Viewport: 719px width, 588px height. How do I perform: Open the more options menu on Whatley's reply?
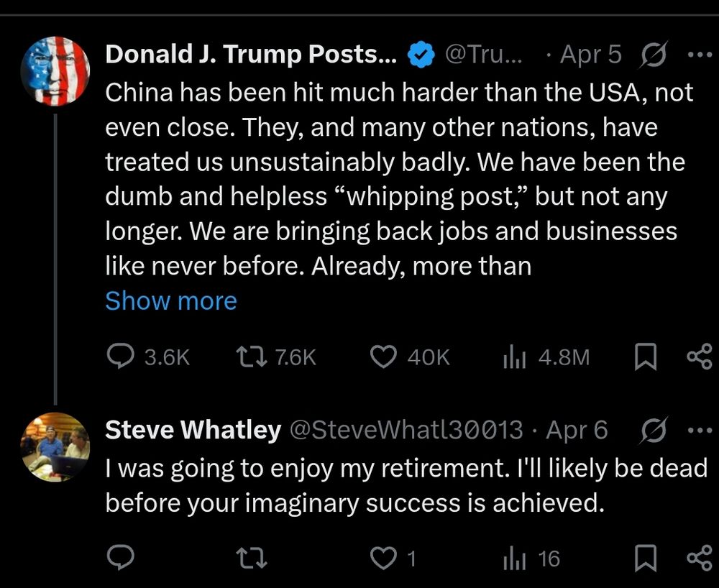pyautogui.click(x=699, y=429)
